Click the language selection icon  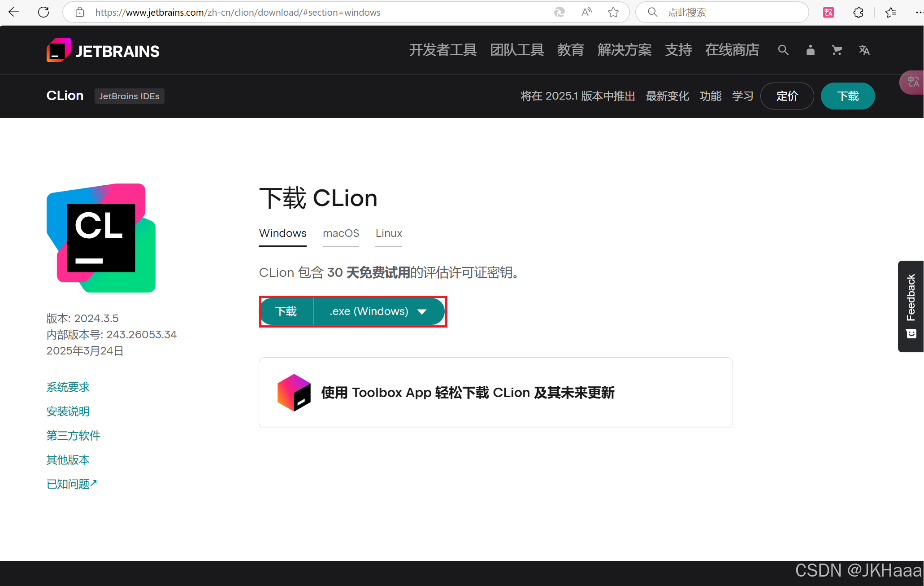click(x=864, y=50)
